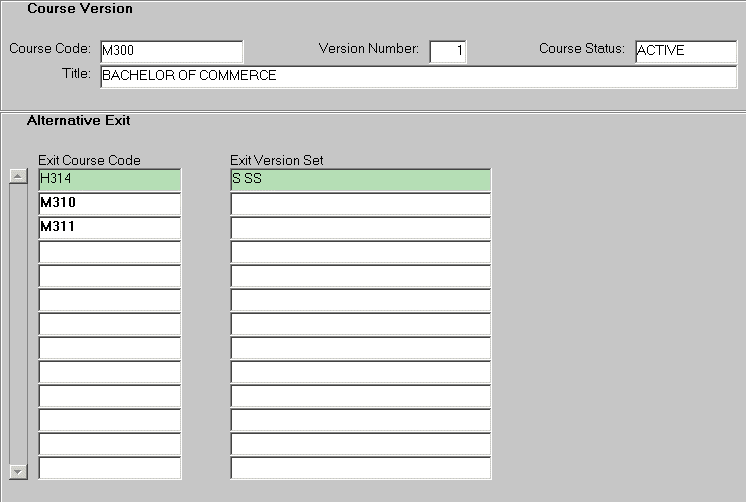This screenshot has height=502, width=746.
Task: Select the Course Code field containing M300
Action: pyautogui.click(x=171, y=51)
